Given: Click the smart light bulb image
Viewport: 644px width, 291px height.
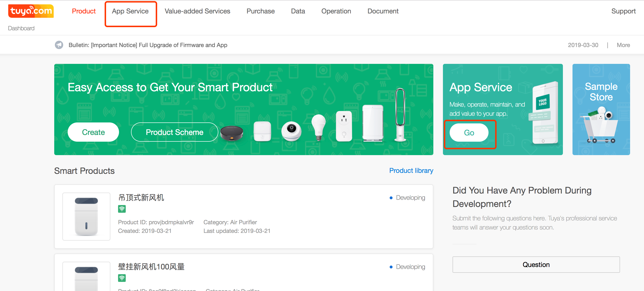Looking at the screenshot, I should tap(318, 127).
